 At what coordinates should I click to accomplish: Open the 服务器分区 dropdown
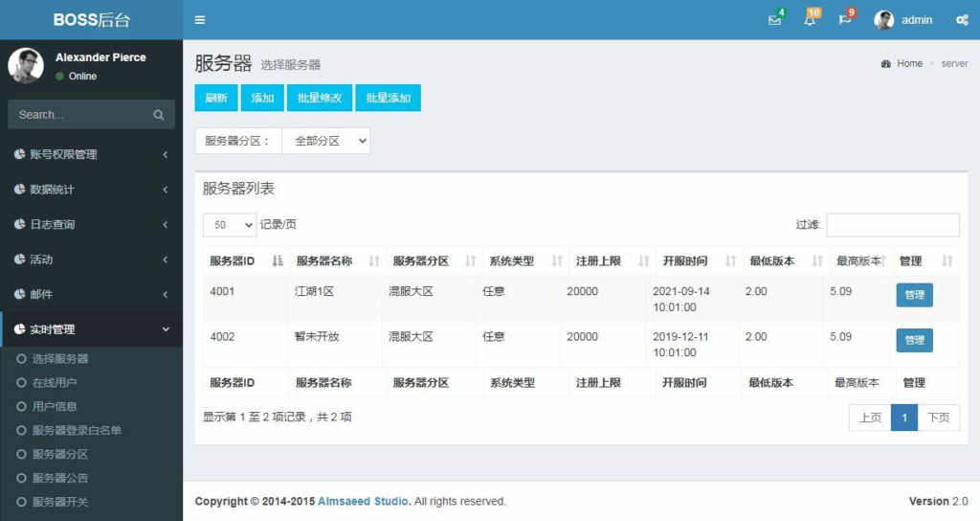point(325,141)
